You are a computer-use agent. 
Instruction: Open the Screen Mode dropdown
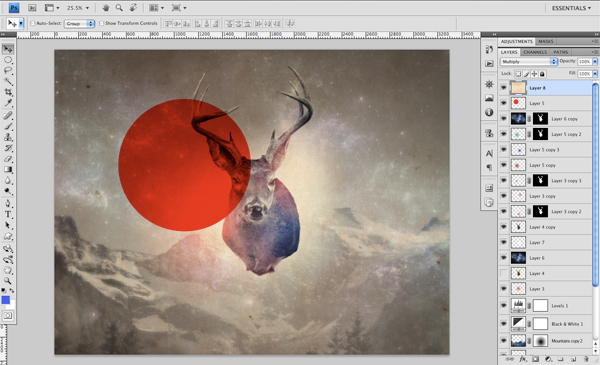click(x=179, y=8)
